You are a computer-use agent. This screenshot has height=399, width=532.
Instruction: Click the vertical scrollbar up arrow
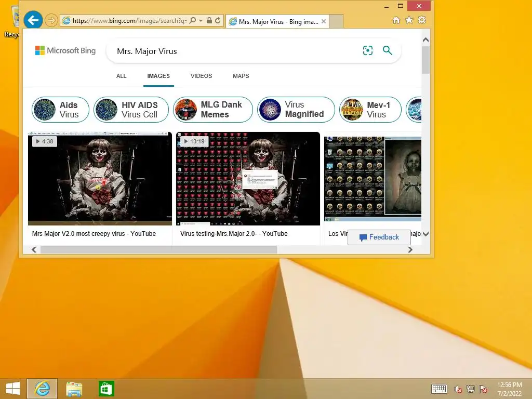[x=426, y=39]
